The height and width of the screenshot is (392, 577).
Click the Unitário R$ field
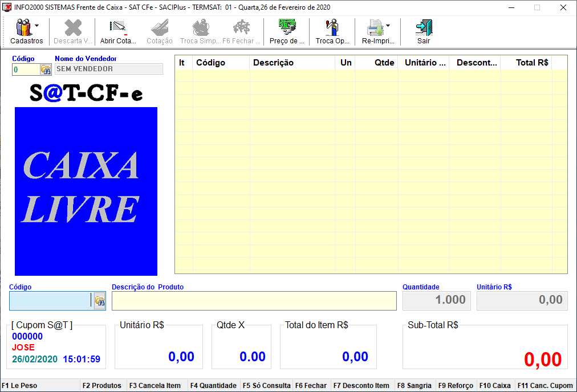(522, 301)
